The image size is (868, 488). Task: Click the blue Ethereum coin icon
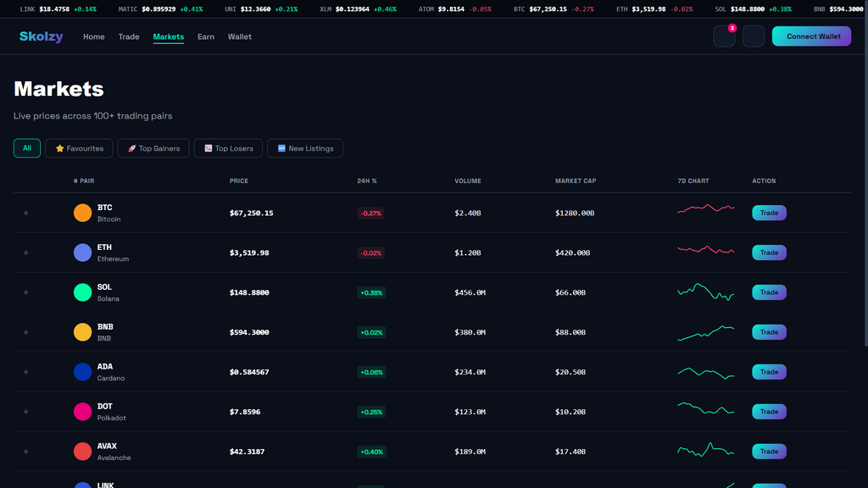point(82,252)
